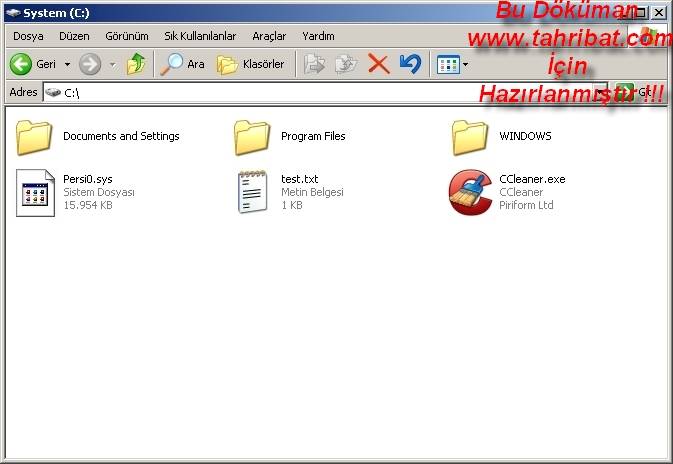Click the test.txt file name
Viewport: 673px width, 464px height.
coord(300,179)
